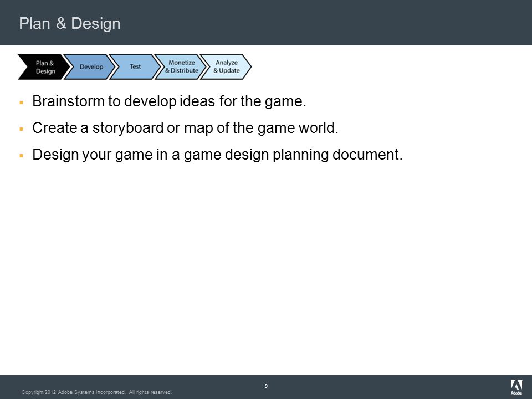Select the 'Plan & Design' chevron step
Viewport: 532px width, 399px height.
pyautogui.click(x=44, y=67)
